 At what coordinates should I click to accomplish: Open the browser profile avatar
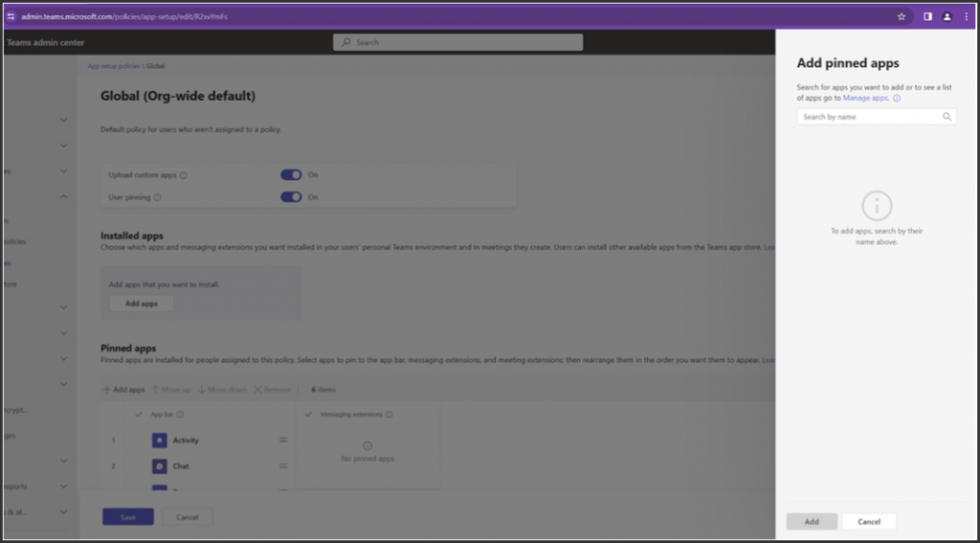pyautogui.click(x=947, y=17)
